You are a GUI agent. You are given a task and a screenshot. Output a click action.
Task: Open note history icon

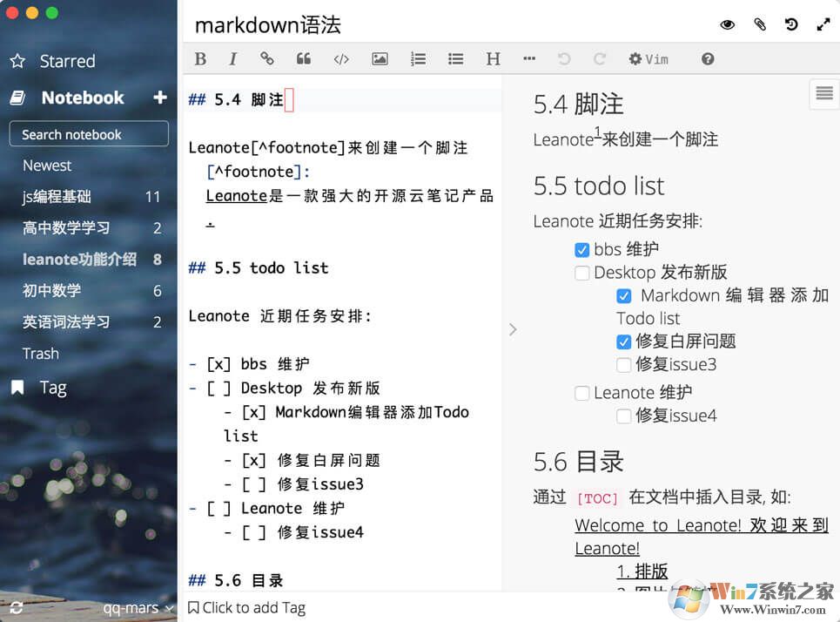click(791, 24)
